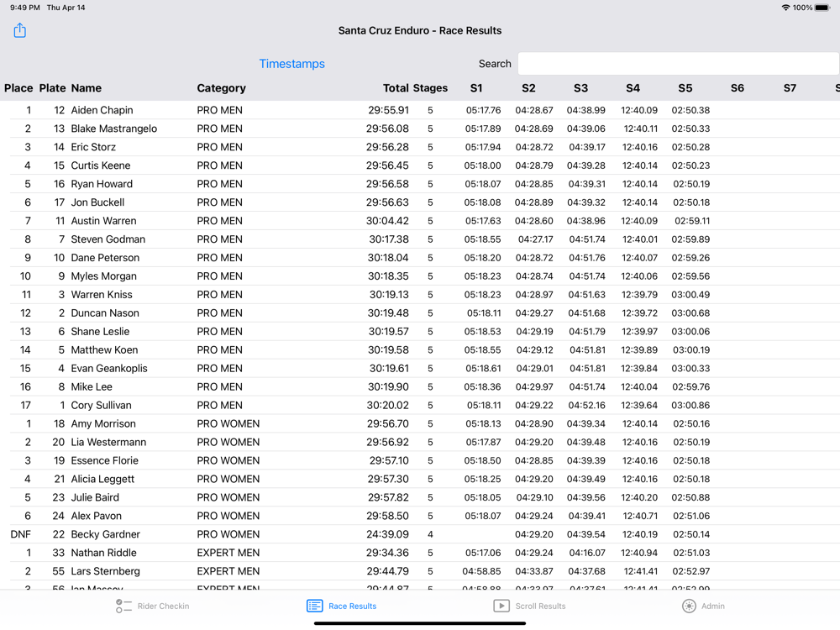Click the S3 column header
Screen dimensions: 840x630
pos(580,88)
